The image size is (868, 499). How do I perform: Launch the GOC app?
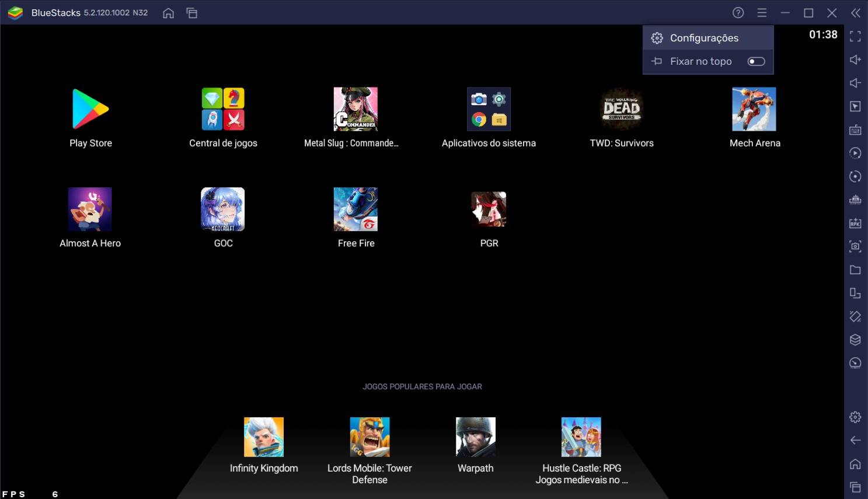[x=223, y=209]
